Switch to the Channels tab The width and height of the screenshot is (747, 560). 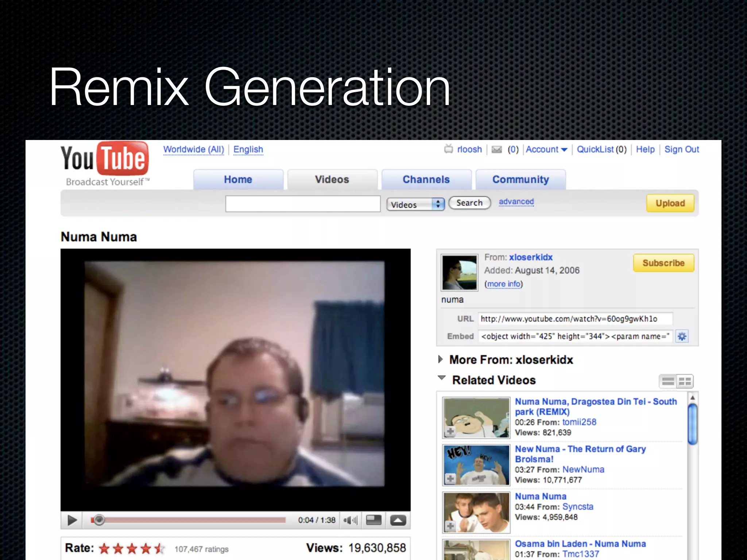tap(426, 179)
